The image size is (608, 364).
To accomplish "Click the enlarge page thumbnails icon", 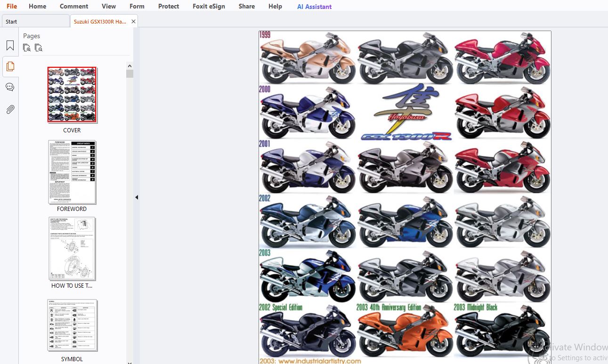I will click(27, 48).
